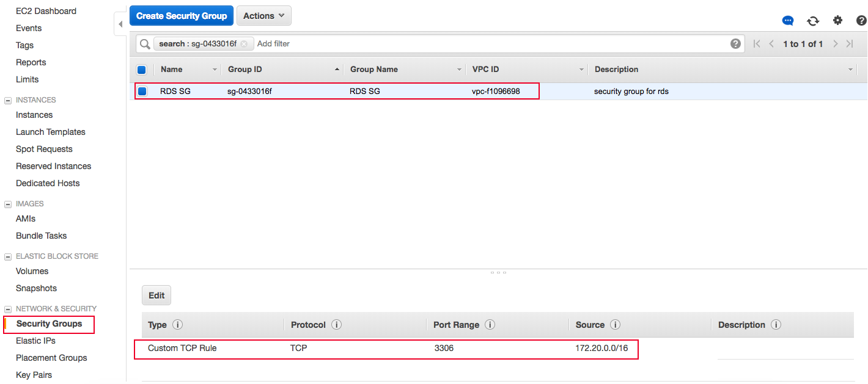Click the go-to-last-page arrow icon
Screen dimensions: 868x384
click(850, 43)
